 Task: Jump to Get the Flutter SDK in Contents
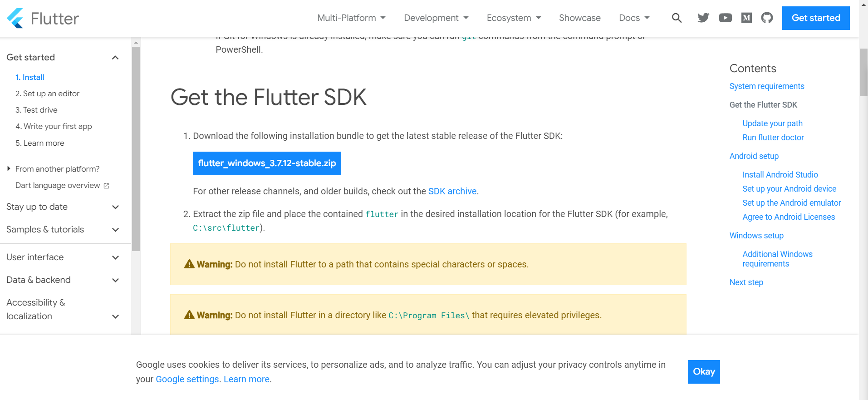pyautogui.click(x=763, y=105)
